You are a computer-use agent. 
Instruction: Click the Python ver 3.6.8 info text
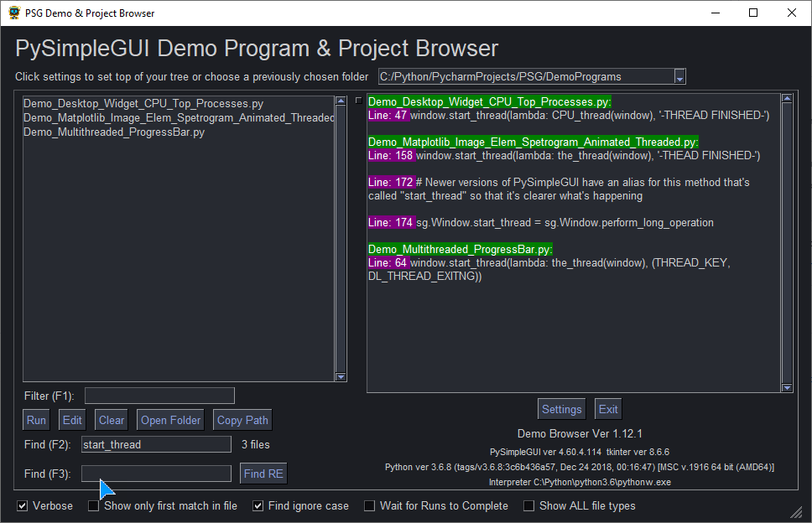coord(580,467)
